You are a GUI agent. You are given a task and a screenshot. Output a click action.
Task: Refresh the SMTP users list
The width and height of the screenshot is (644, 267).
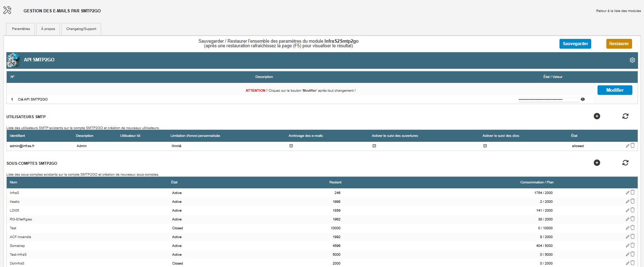coord(625,116)
